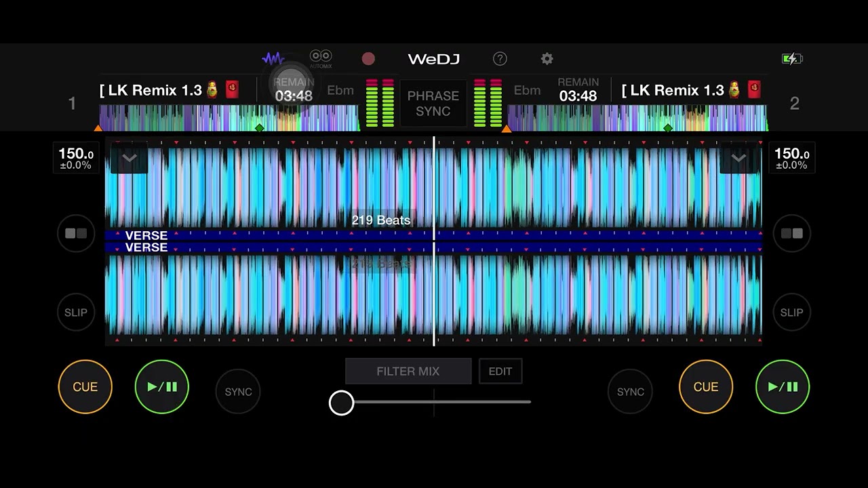This screenshot has height=488, width=868.
Task: Expand deck 2 options chevron
Action: coord(738,158)
